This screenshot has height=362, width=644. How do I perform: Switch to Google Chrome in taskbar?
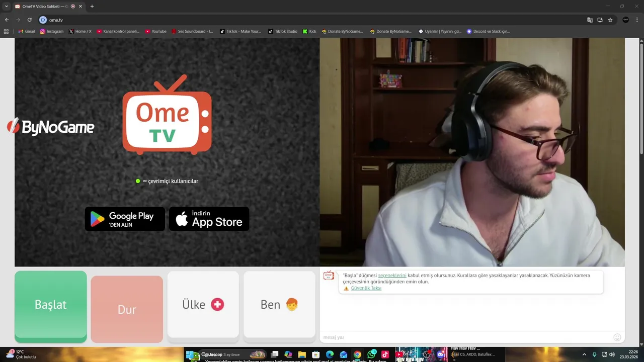[x=357, y=354]
